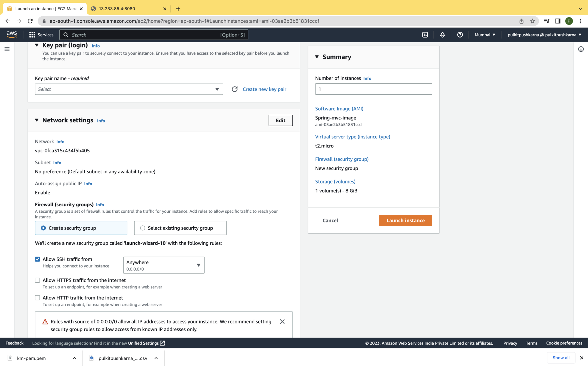Viewport: 588px width, 368px height.
Task: Click the refresh key pairs icon
Action: [234, 89]
